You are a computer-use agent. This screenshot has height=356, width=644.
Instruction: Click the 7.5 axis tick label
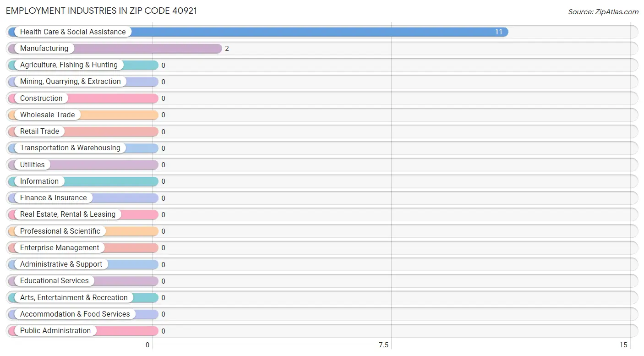383,345
